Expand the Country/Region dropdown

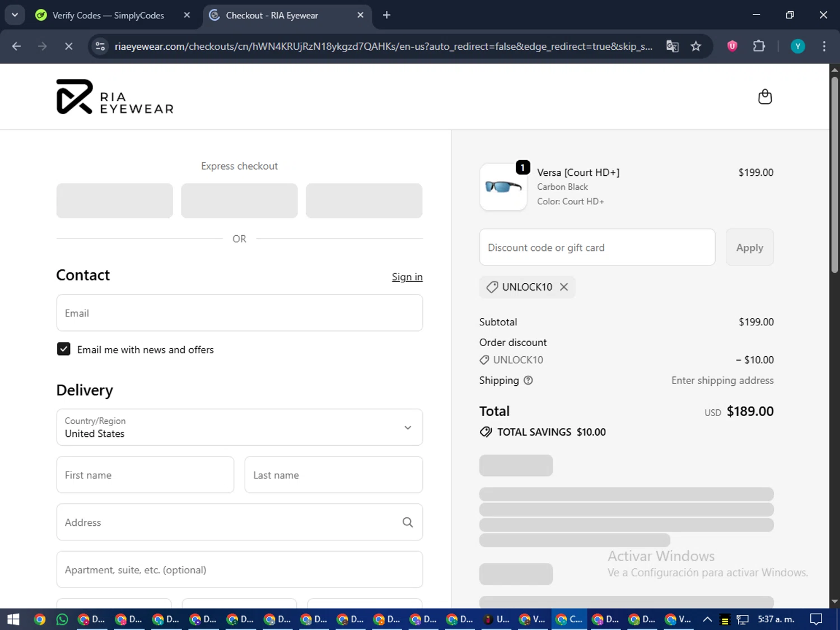click(x=240, y=427)
